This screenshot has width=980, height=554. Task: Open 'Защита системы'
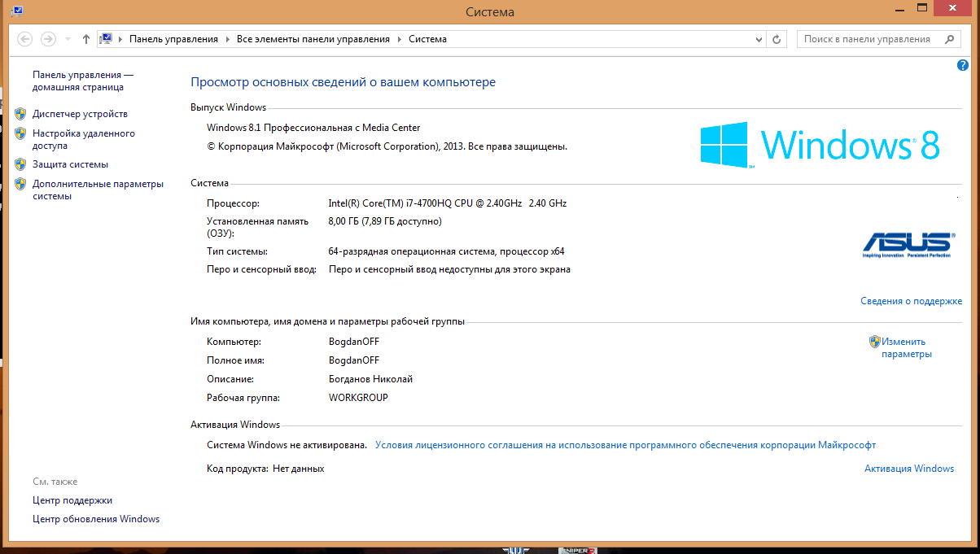click(x=70, y=164)
